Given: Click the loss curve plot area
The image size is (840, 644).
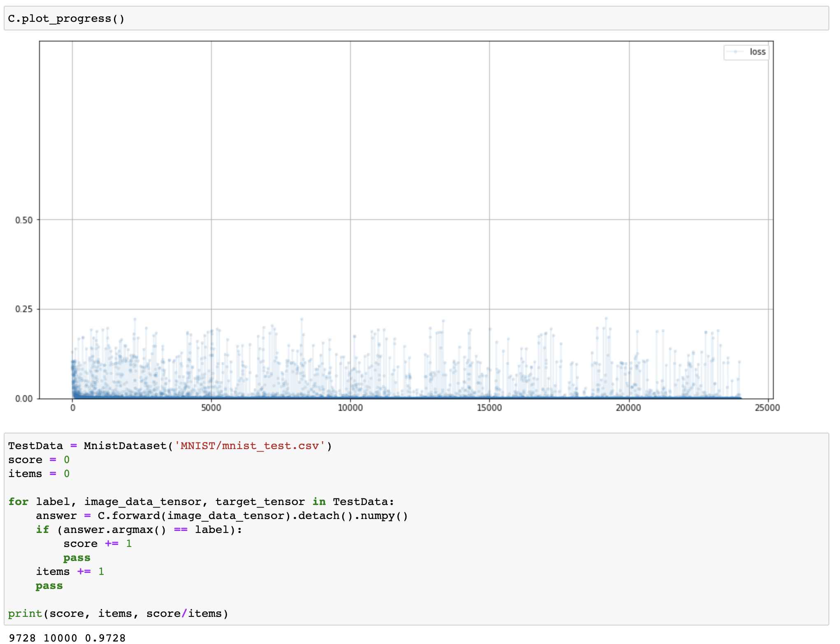Looking at the screenshot, I should [x=406, y=220].
